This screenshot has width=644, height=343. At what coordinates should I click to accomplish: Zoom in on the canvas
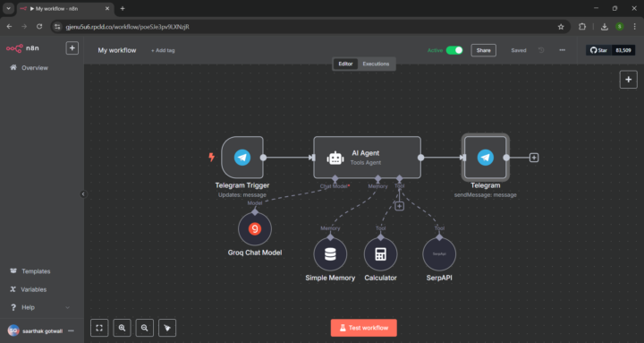pos(122,328)
